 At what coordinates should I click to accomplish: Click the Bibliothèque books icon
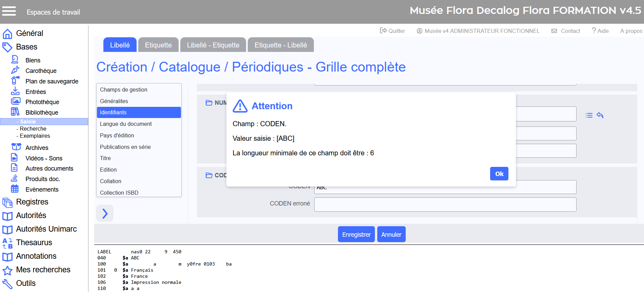pyautogui.click(x=15, y=112)
